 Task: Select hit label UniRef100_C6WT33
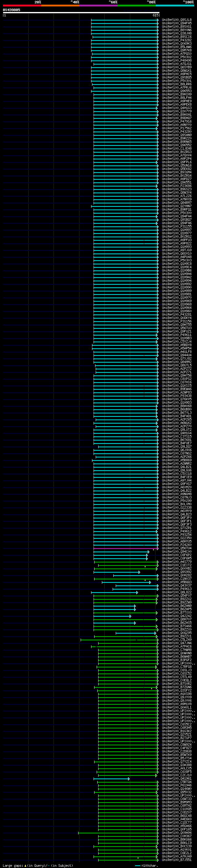176,799
